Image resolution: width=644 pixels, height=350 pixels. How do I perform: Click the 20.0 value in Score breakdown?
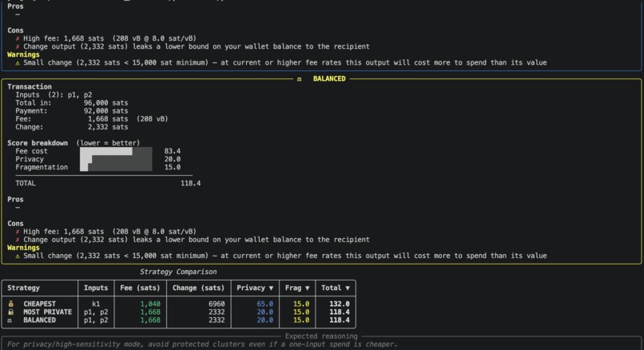point(172,159)
